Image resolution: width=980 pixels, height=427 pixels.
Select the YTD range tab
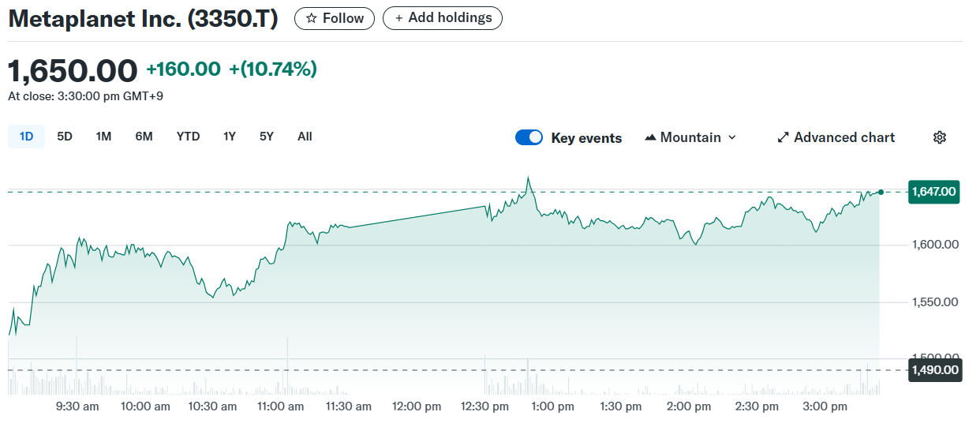[x=188, y=137]
